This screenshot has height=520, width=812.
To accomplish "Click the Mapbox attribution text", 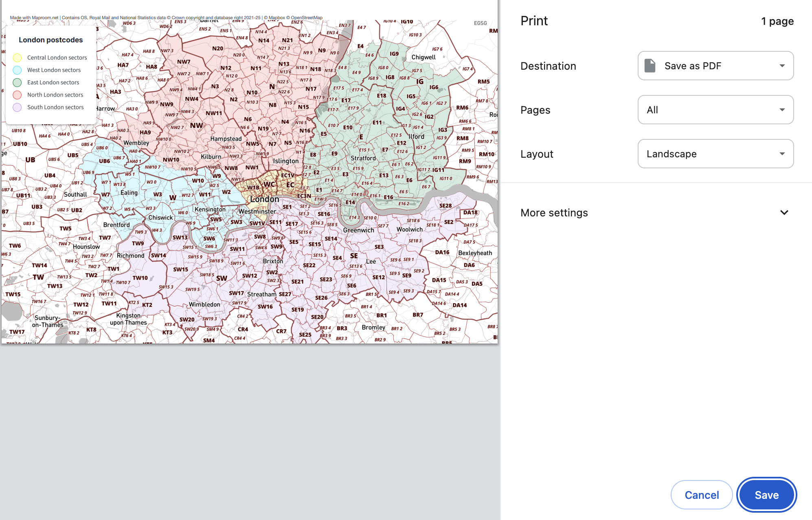I will 277,18.
